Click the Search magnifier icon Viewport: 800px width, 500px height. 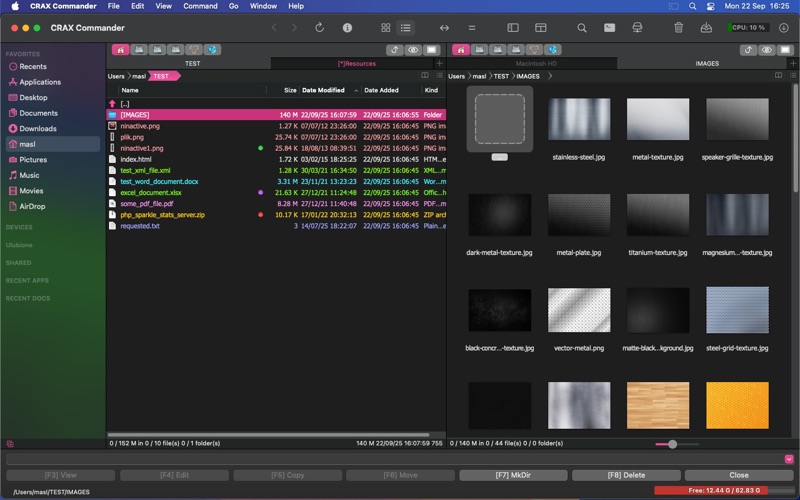click(x=582, y=28)
